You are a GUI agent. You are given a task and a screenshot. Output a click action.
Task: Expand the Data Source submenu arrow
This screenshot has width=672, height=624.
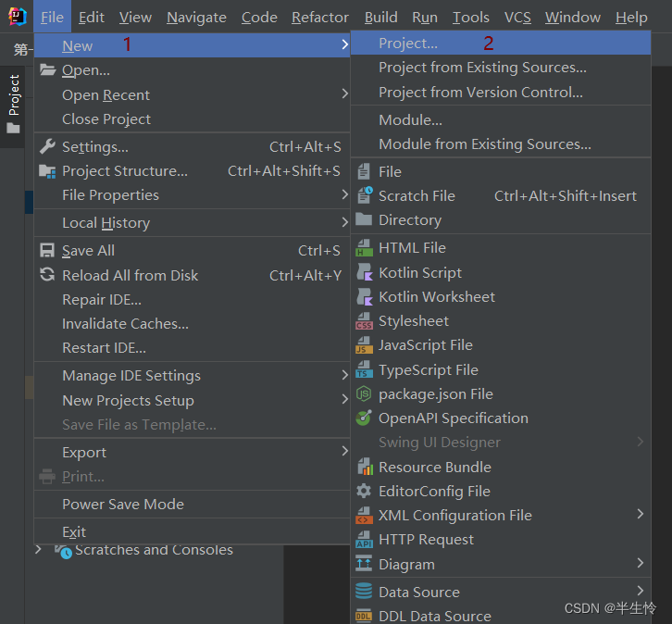click(640, 591)
